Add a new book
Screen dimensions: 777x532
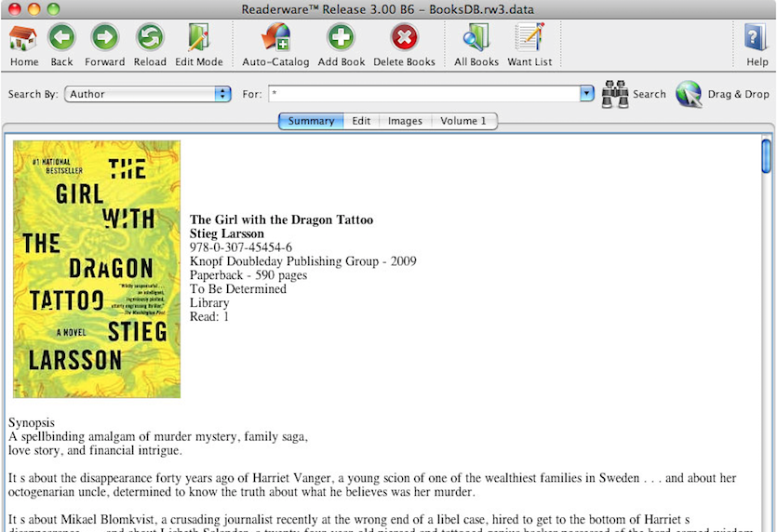pyautogui.click(x=341, y=45)
